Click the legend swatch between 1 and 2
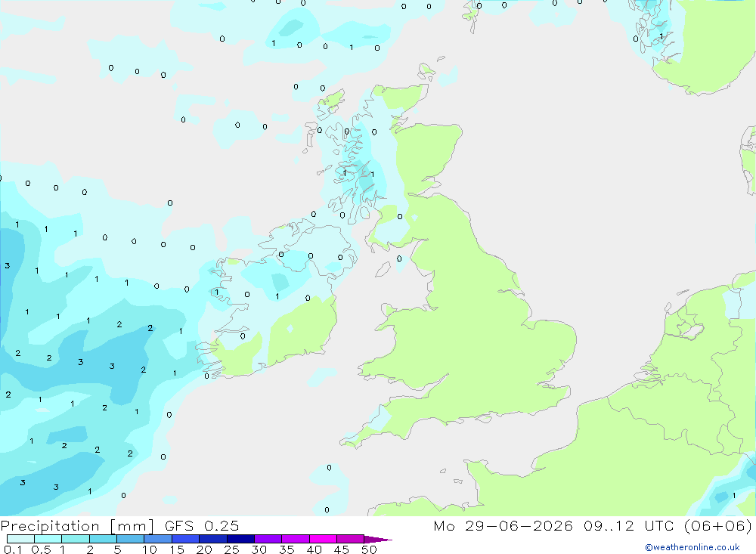756x554 pixels. (76, 539)
